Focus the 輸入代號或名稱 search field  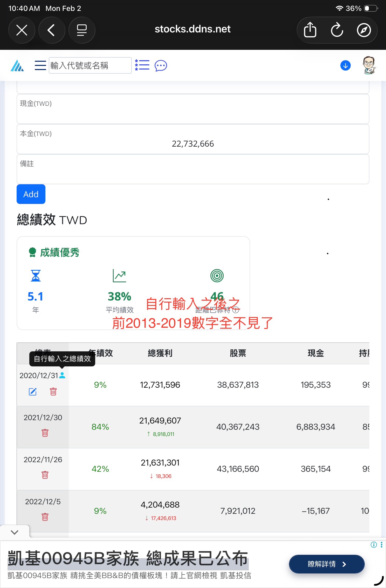[x=90, y=66]
